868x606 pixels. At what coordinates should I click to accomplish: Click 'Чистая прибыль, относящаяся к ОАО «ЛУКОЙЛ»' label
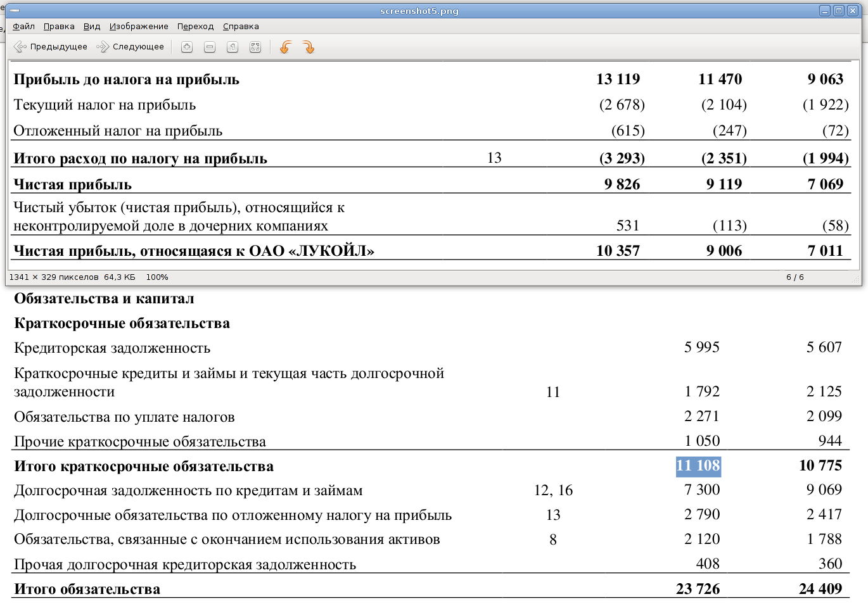click(194, 251)
